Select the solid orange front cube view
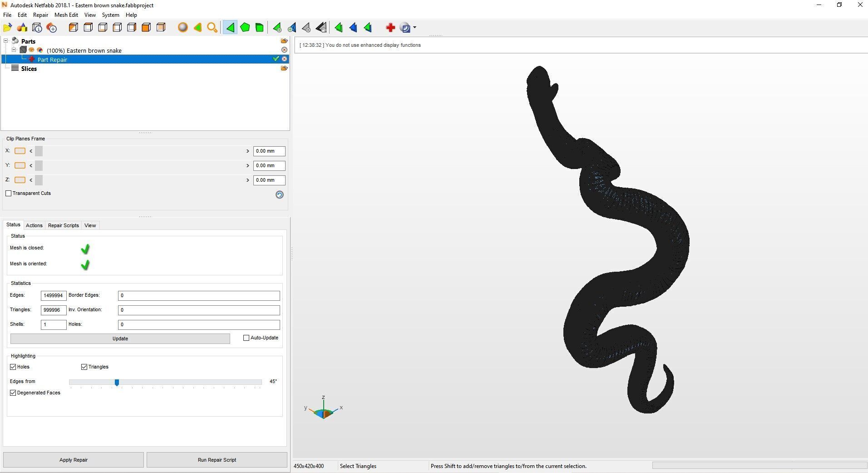The height and width of the screenshot is (473, 868). (x=146, y=28)
